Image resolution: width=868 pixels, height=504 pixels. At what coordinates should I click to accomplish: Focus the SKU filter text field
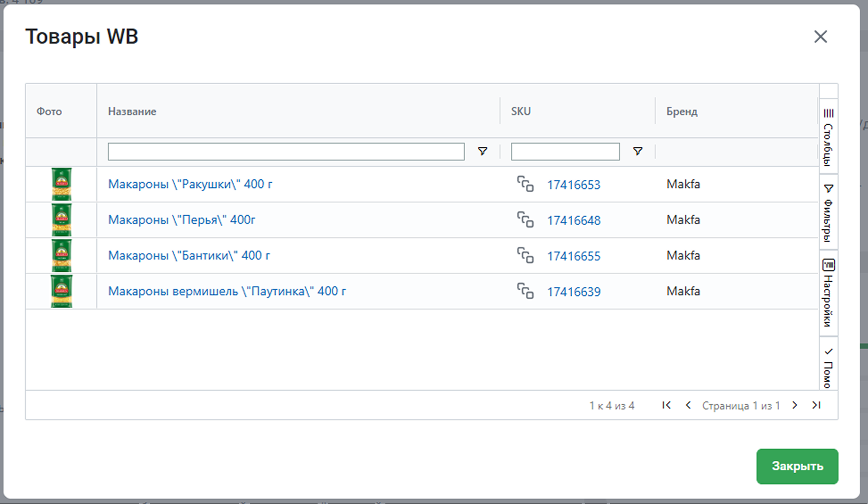(x=565, y=152)
